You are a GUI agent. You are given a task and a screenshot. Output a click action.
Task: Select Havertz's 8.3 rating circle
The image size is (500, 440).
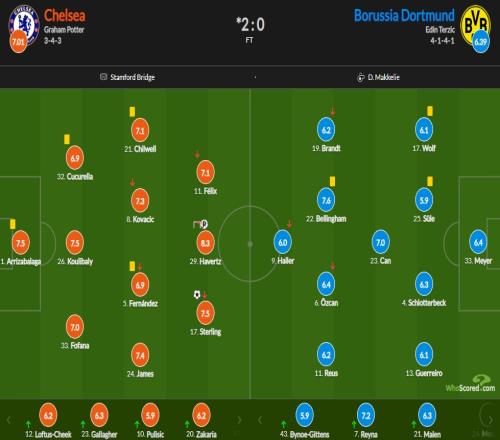[x=205, y=243]
